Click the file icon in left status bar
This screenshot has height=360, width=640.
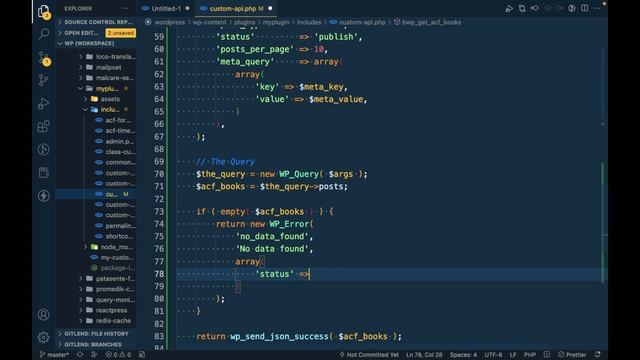[142, 355]
